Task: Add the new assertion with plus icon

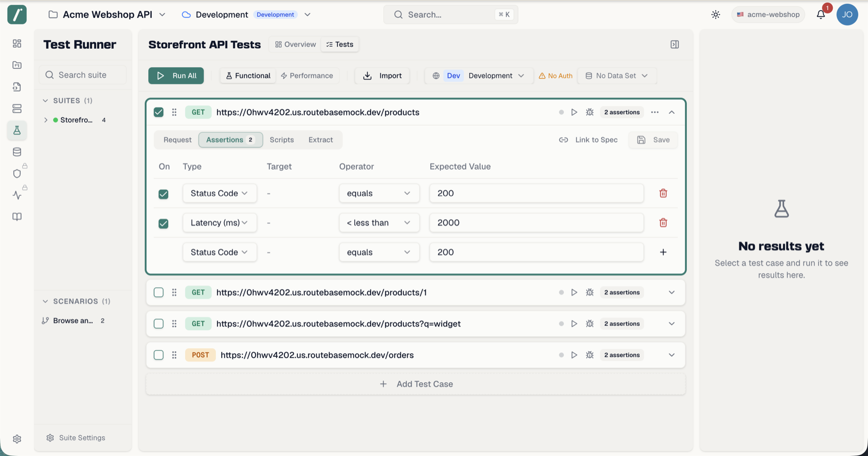Action: point(663,252)
